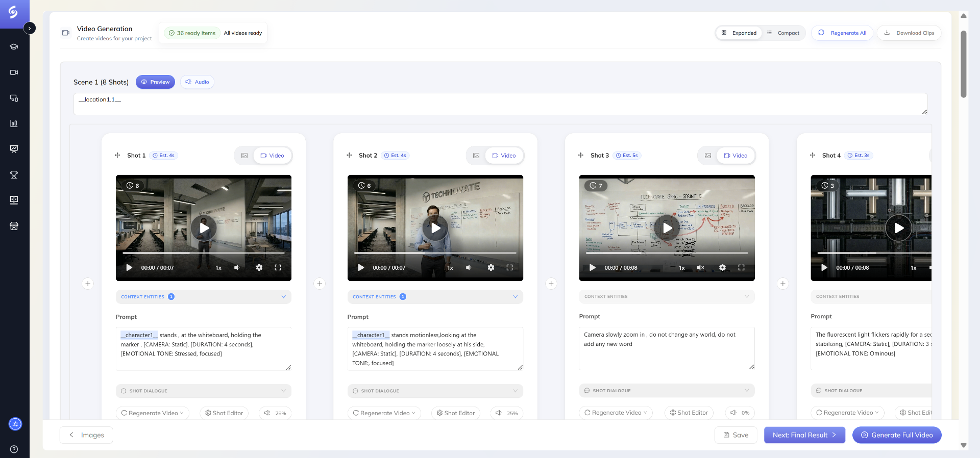Seek on Shot 2 video progress bar
Image resolution: width=980 pixels, height=458 pixels.
pyautogui.click(x=435, y=253)
